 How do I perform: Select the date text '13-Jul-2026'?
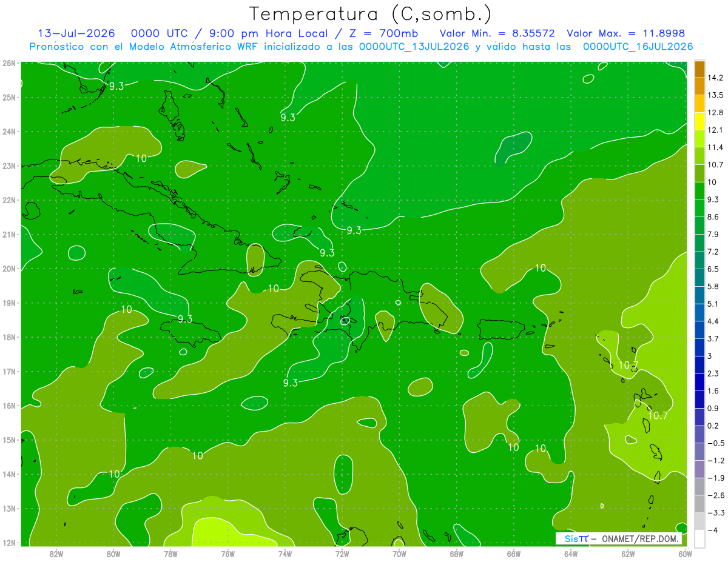click(x=75, y=33)
